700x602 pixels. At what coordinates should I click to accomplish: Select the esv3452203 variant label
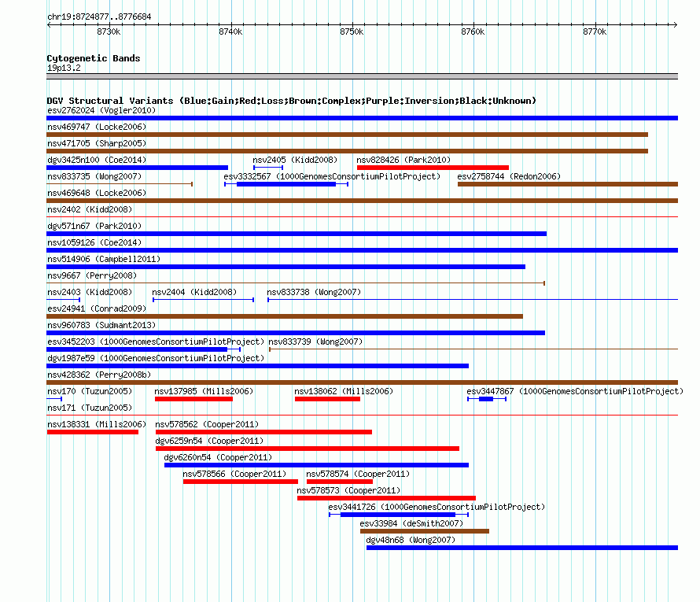pos(156,342)
